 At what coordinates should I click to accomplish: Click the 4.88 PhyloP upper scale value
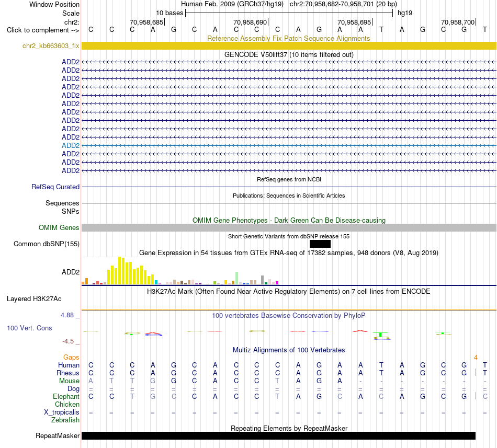pyautogui.click(x=67, y=315)
